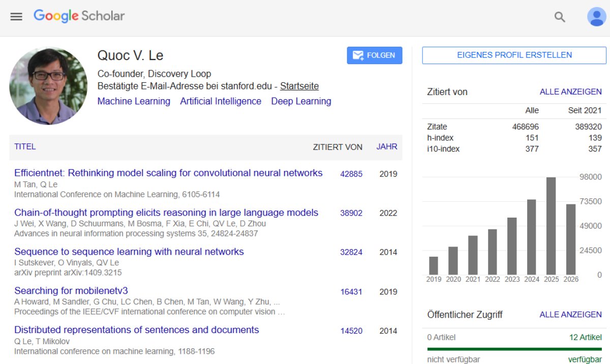The height and width of the screenshot is (364, 610).
Task: Click the Folgen button
Action: tap(375, 55)
